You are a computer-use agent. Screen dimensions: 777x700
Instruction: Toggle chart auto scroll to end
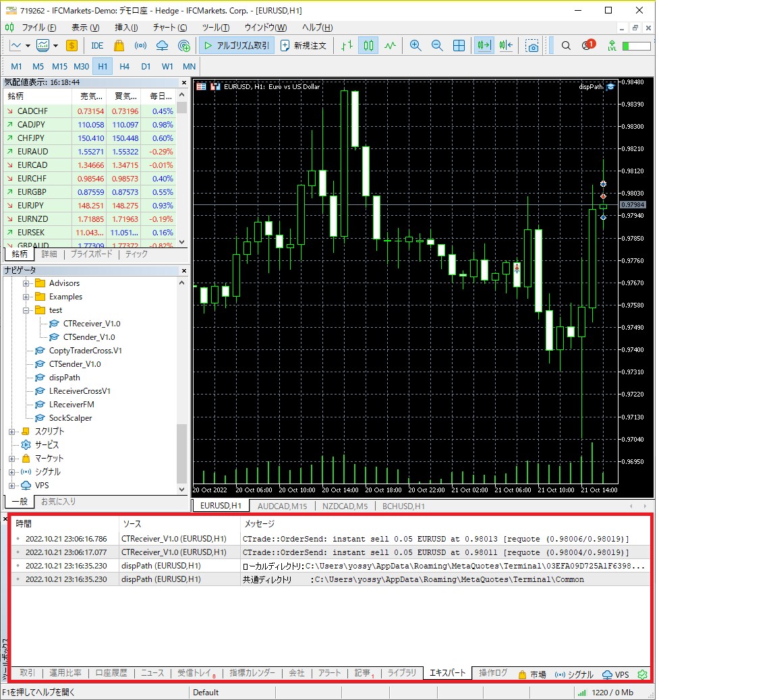[484, 46]
